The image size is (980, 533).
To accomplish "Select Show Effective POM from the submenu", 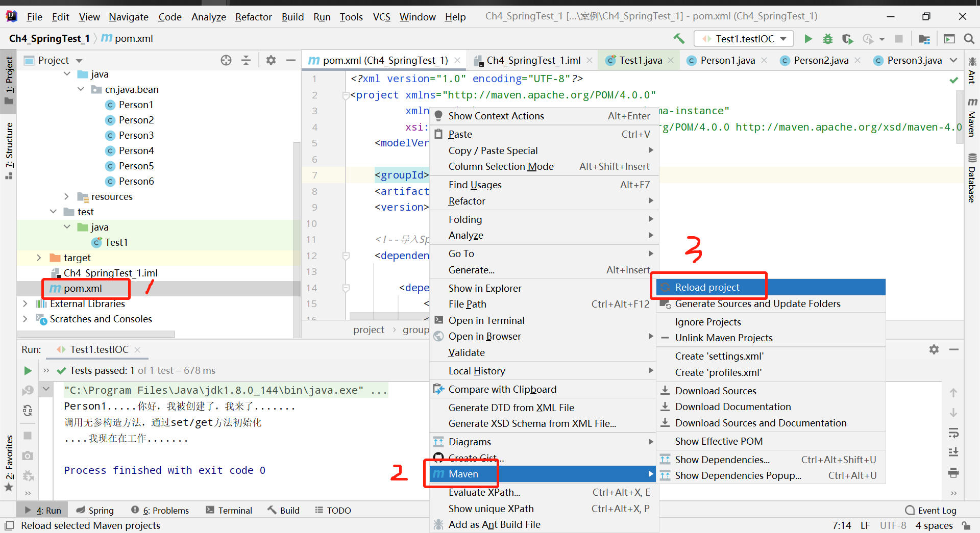I will click(x=718, y=441).
